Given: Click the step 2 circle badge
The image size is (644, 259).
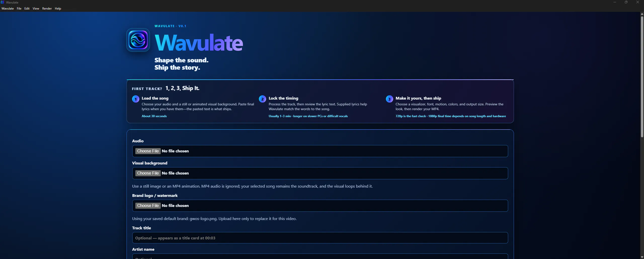Looking at the screenshot, I should (262, 99).
